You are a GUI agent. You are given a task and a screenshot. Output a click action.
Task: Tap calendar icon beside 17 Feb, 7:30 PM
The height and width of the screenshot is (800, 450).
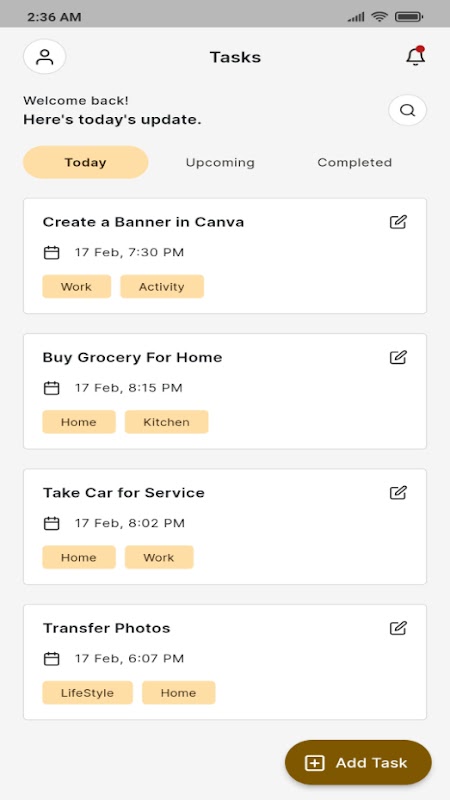52,253
